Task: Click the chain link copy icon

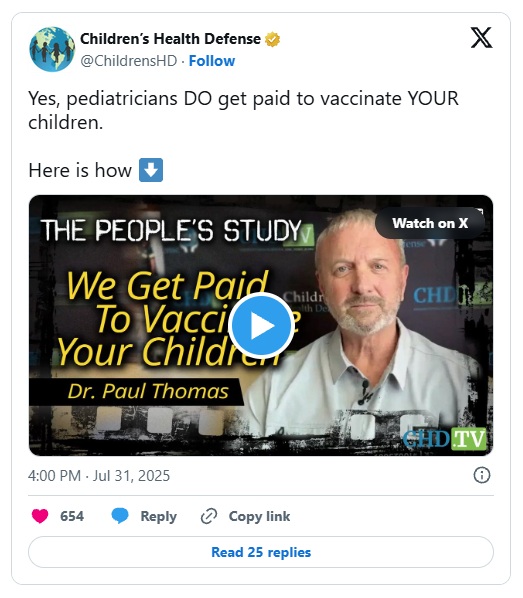Action: (x=209, y=516)
